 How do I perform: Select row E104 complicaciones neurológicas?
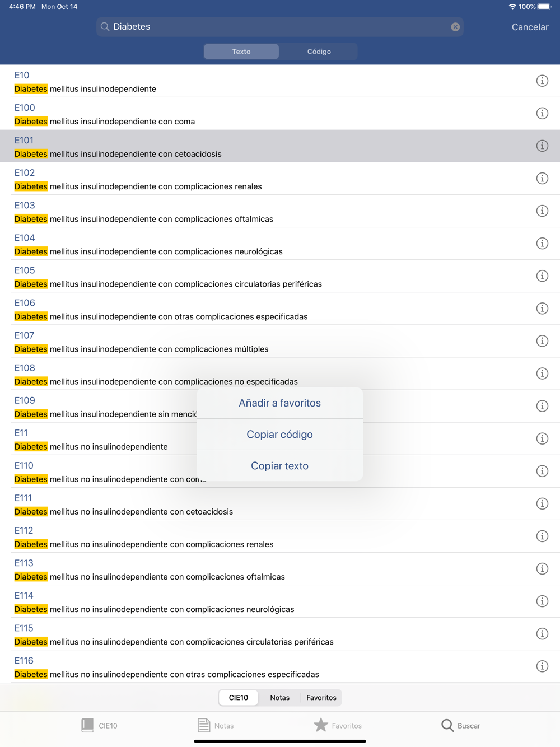pos(280,244)
